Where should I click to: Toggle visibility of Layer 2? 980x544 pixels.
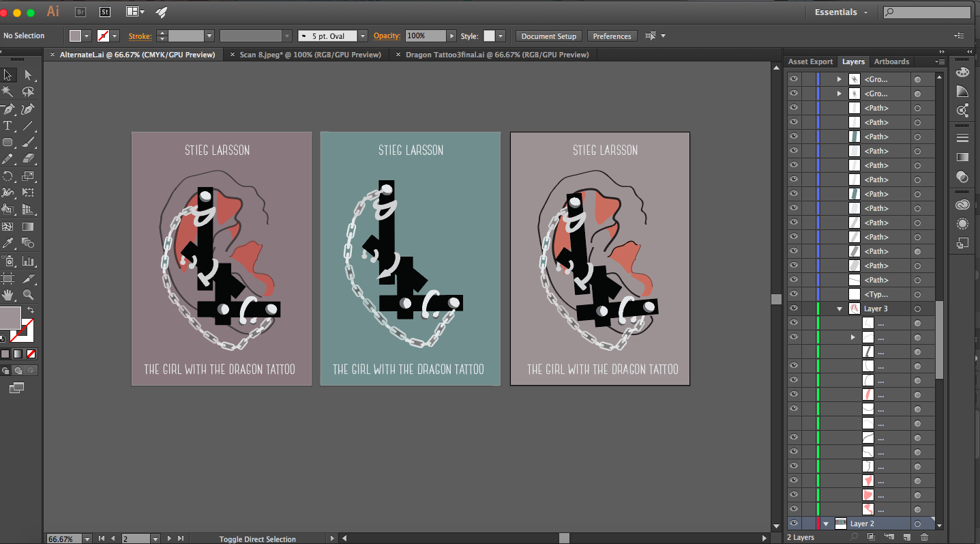(x=793, y=524)
